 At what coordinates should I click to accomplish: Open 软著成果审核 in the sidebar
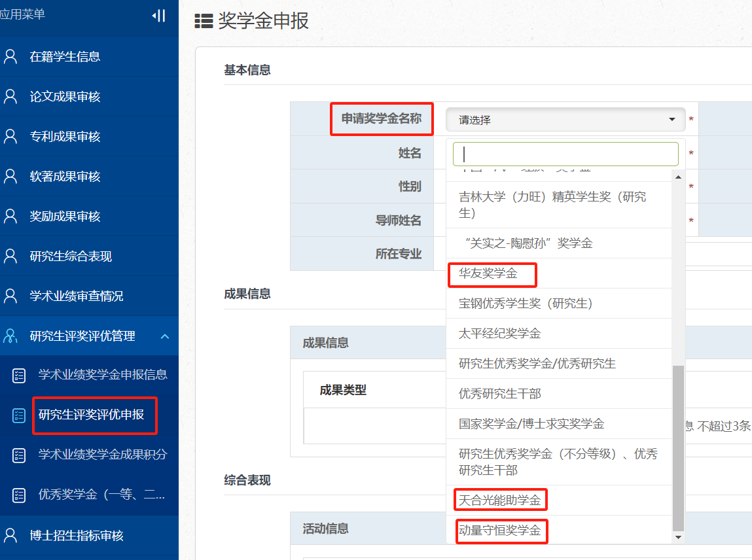[x=65, y=177]
